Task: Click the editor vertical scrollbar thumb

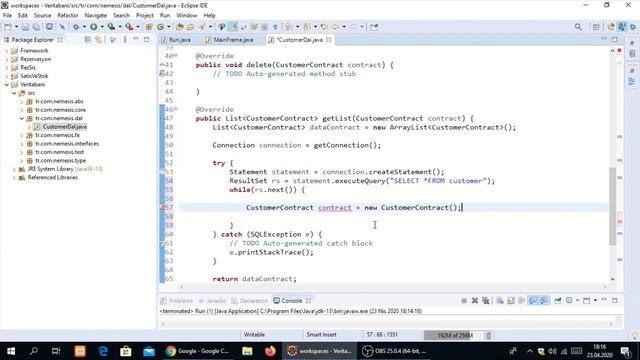Action: click(x=612, y=206)
